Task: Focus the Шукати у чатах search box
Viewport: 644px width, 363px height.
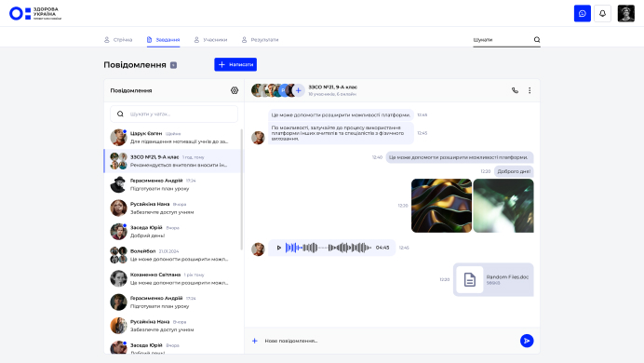Action: (174, 114)
